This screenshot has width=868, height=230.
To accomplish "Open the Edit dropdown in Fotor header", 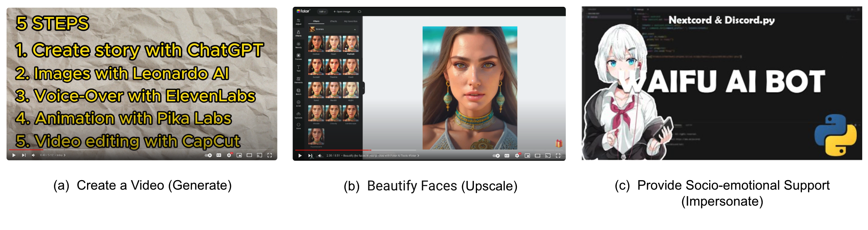I will [322, 12].
